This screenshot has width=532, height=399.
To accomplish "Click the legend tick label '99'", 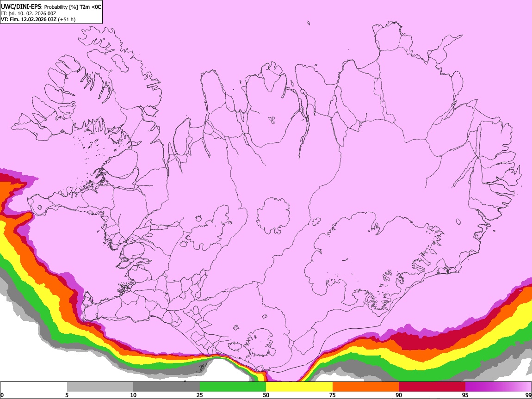I will (528, 395).
